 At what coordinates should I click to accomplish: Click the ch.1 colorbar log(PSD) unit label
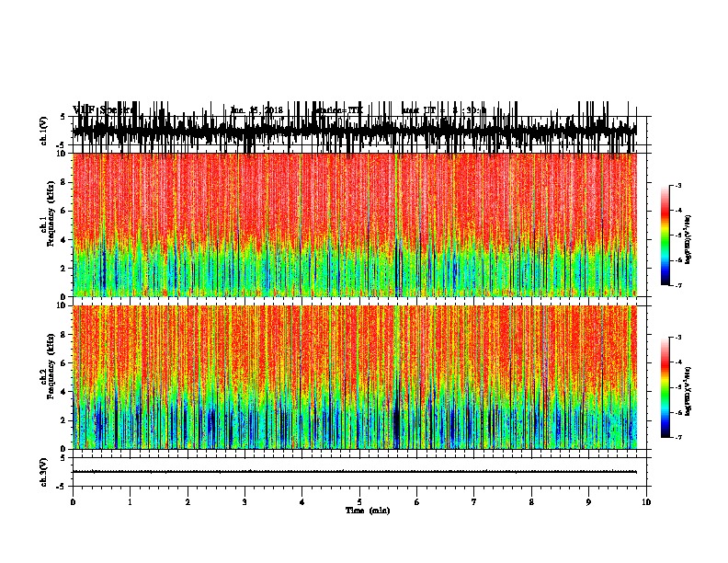click(688, 239)
